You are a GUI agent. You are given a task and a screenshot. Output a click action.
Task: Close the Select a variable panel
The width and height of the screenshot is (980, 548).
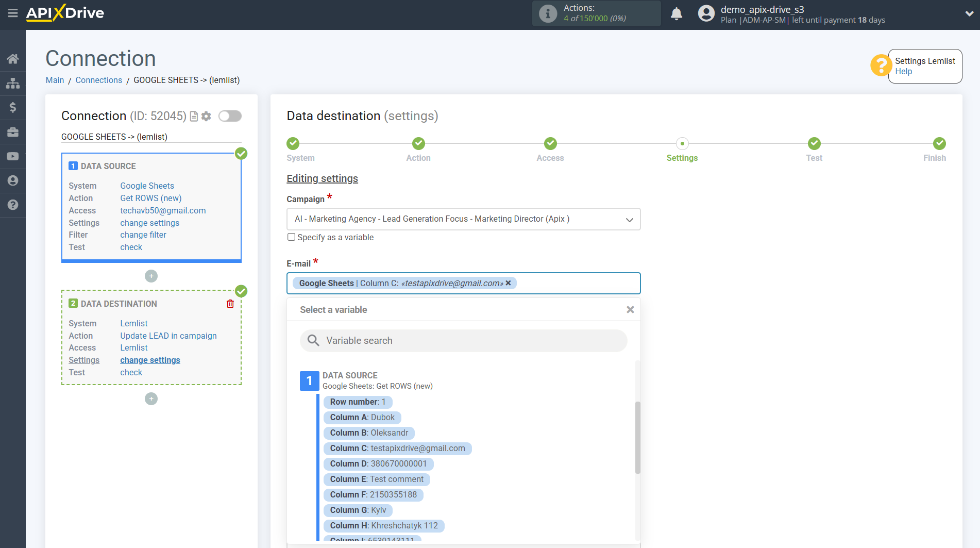(x=630, y=310)
